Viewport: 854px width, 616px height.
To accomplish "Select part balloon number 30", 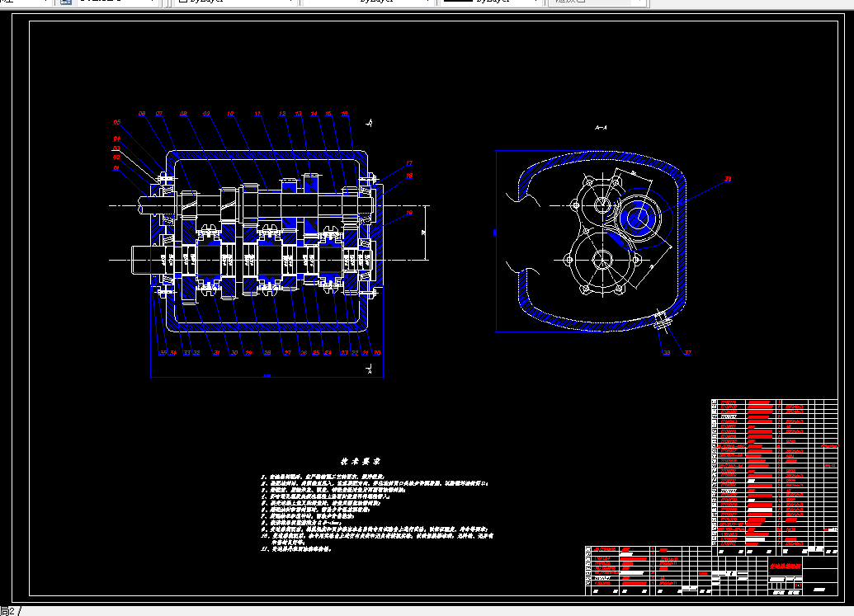I will tap(234, 353).
